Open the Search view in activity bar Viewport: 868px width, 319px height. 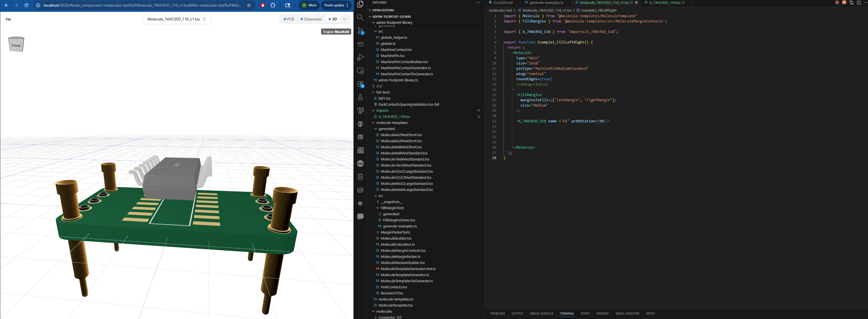coord(360,17)
